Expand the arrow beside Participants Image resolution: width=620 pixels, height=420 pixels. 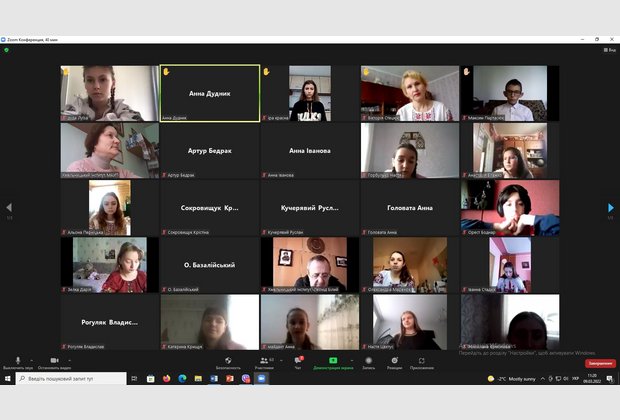tap(282, 360)
